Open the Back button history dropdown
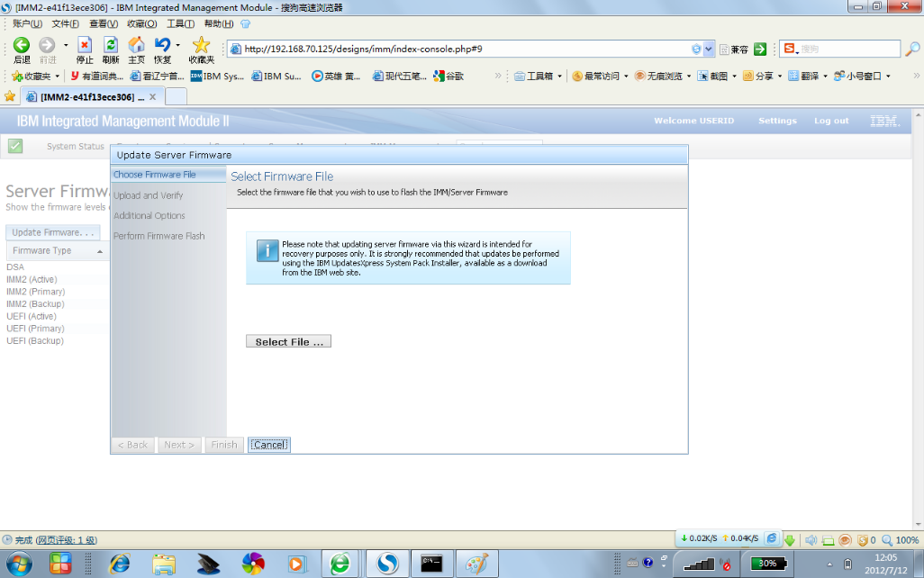Viewport: 924px width, 578px height. tap(66, 45)
